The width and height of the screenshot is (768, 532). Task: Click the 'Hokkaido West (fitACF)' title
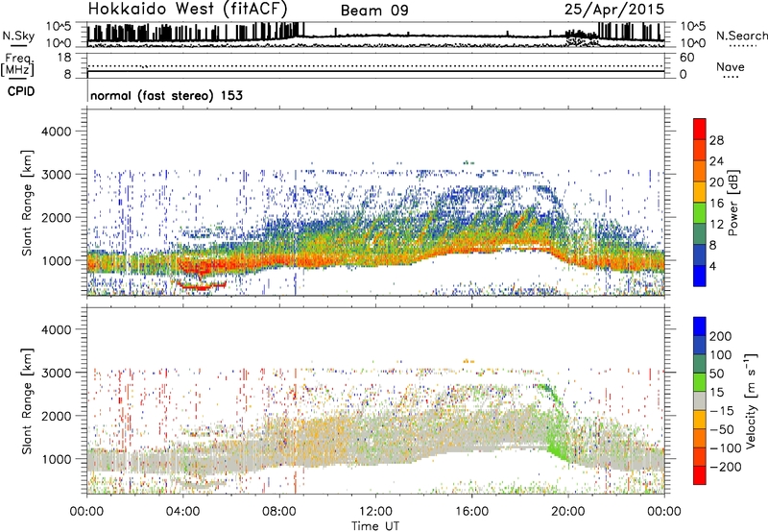(x=187, y=9)
